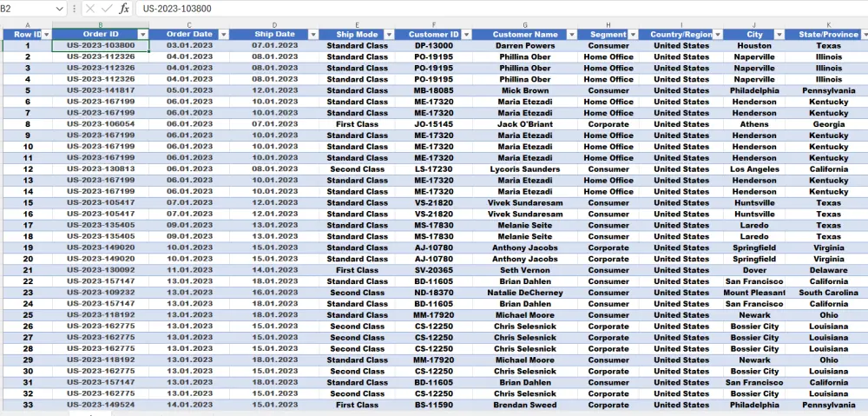The height and width of the screenshot is (416, 868).
Task: Click customer name Natalie DeCherney
Action: tap(525, 293)
